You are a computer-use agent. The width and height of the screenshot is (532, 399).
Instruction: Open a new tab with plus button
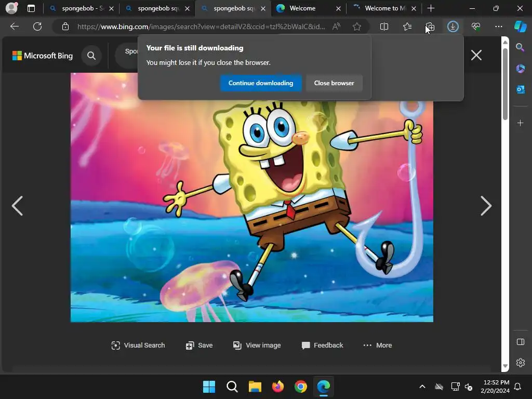point(431,8)
